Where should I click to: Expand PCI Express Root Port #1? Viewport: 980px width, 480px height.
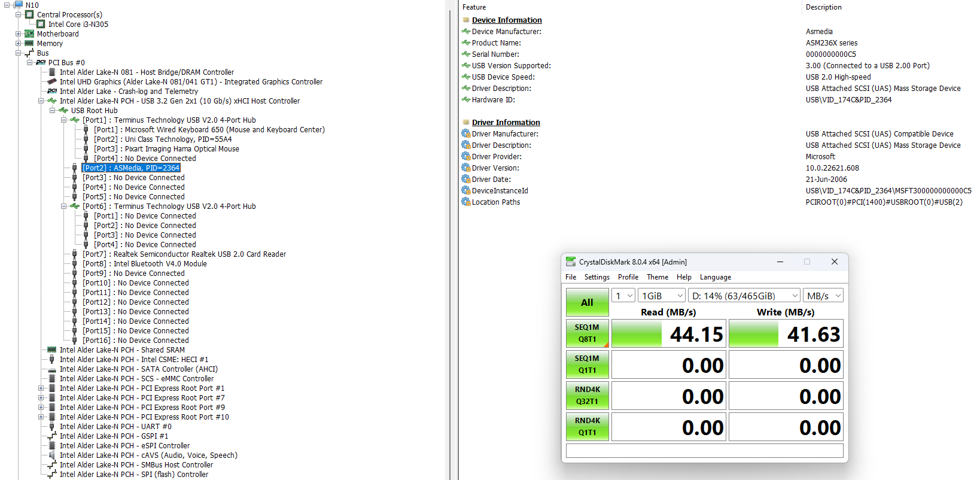click(41, 388)
